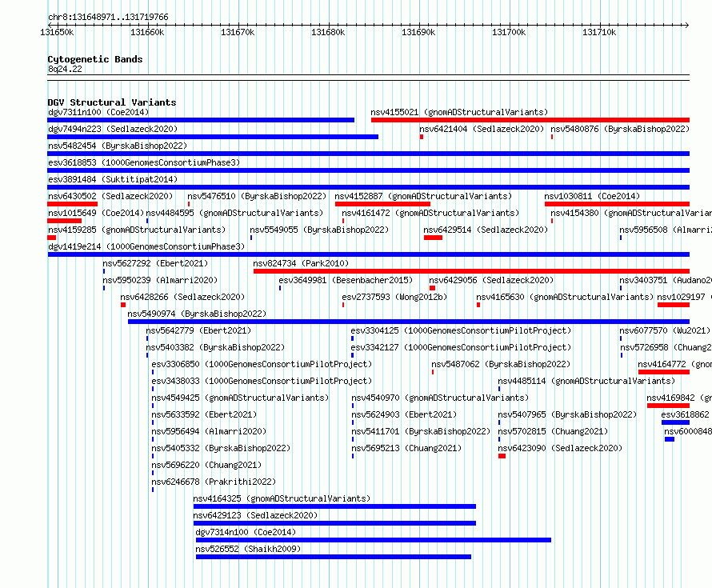712x588 pixels.
Task: Open nsv4484595 gnomAD variant label
Action: [234, 213]
